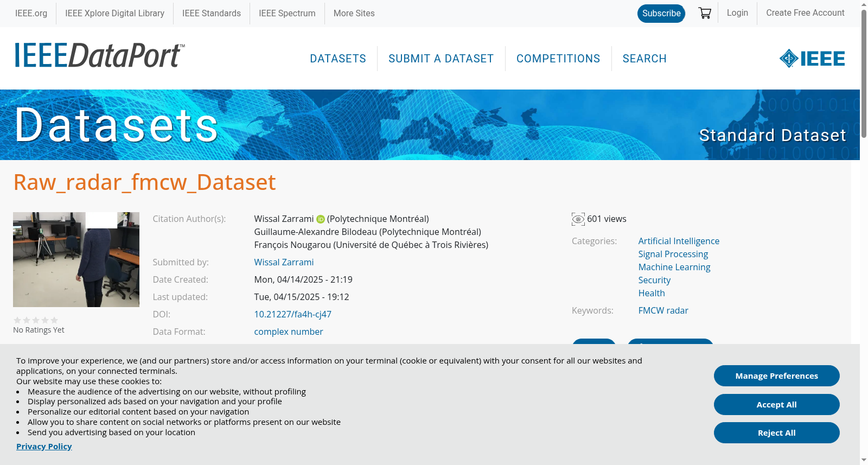
Task: Open the IEEE DataPort home logo
Action: point(99,55)
